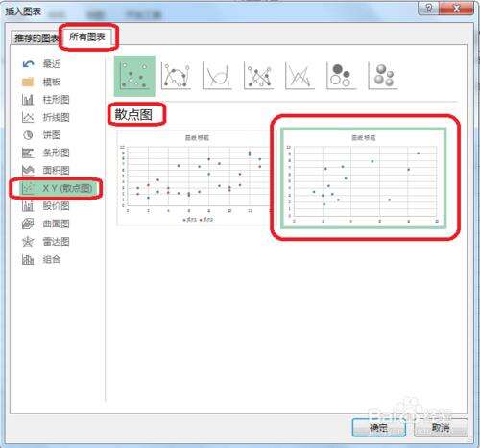This screenshot has height=448, width=480.
Task: Switch to the 所有图表 tab
Action: tap(86, 36)
